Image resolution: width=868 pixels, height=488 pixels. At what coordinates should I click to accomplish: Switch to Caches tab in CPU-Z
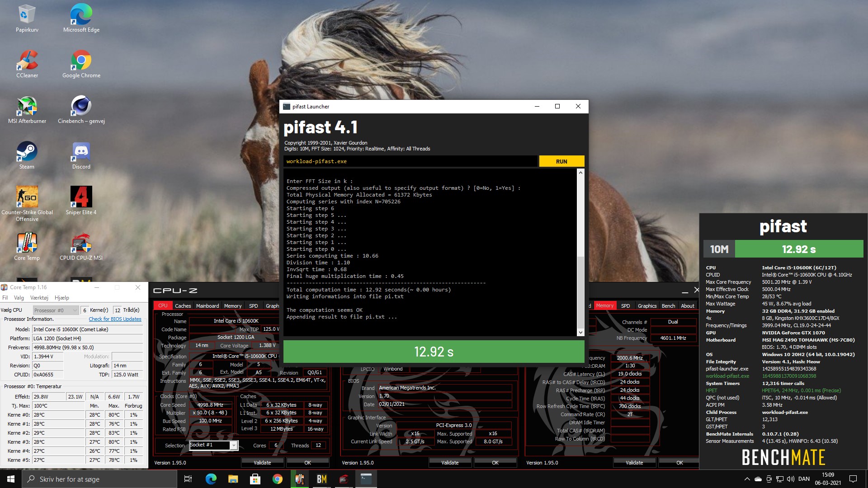(183, 306)
